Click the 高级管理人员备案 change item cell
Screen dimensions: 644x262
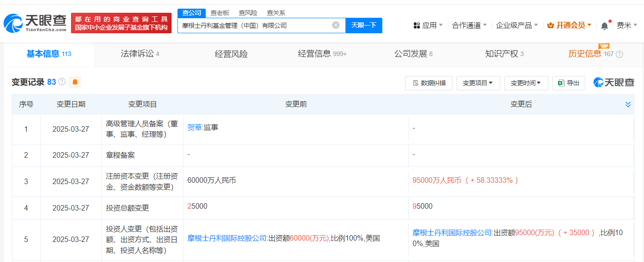pyautogui.click(x=142, y=129)
